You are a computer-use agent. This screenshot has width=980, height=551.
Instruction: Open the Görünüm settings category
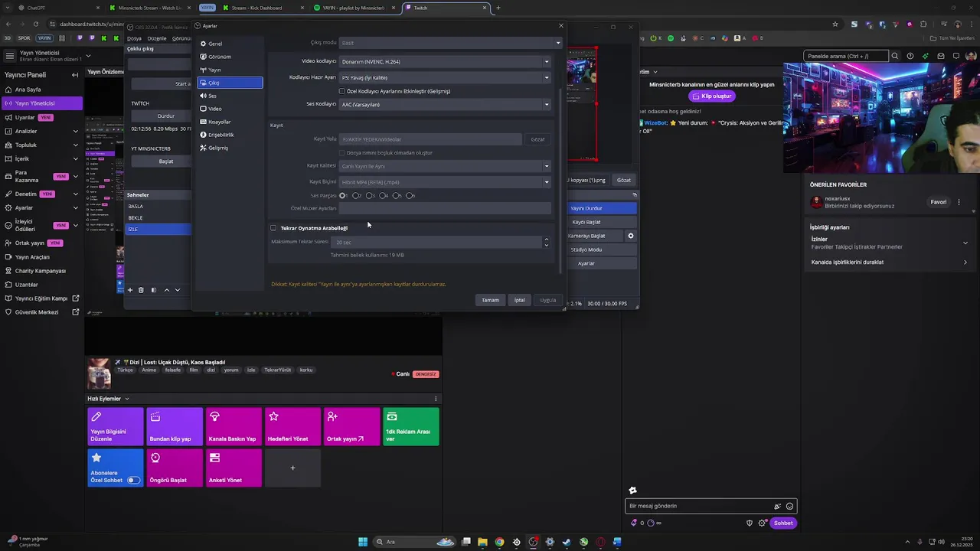230,57
